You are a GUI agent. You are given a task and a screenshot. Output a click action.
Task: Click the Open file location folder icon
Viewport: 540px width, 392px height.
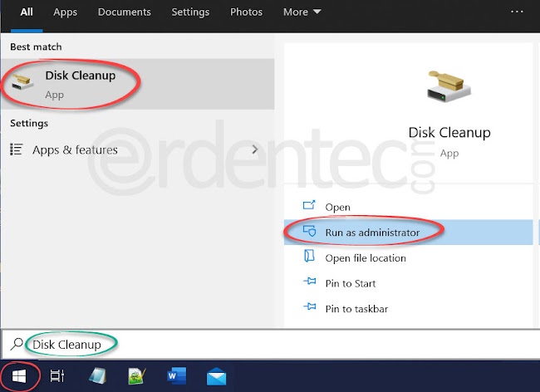309,257
